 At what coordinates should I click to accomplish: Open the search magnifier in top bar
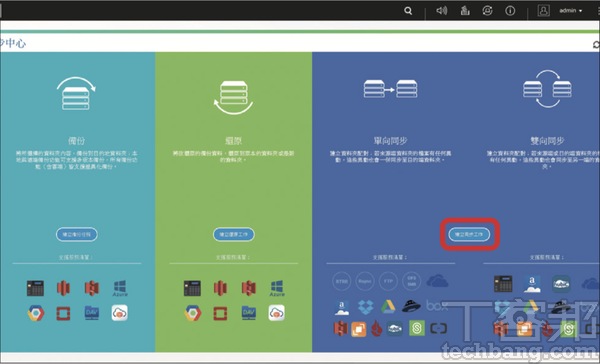[408, 11]
